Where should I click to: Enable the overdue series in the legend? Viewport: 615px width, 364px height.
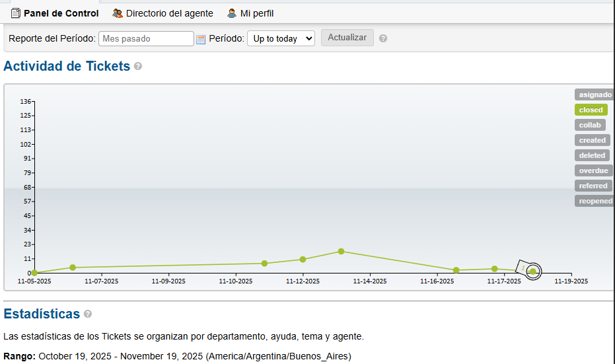593,170
